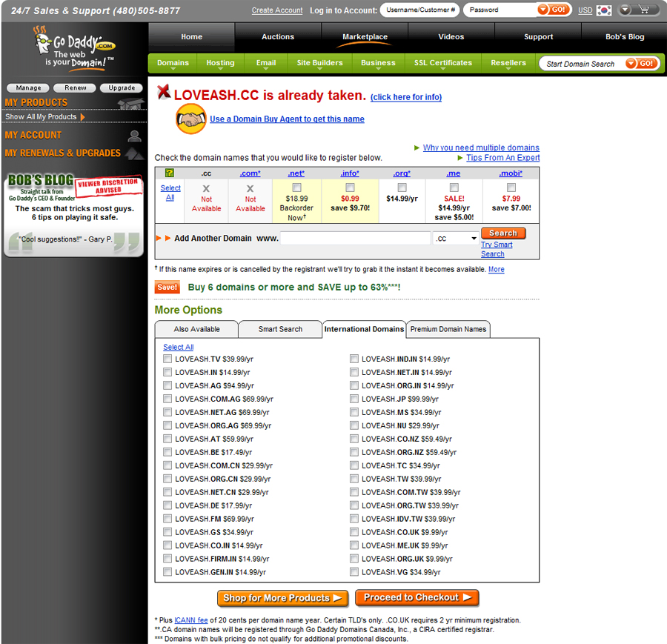This screenshot has height=644, width=667.
Task: Check the .mobi $7.99 checkbox
Action: tap(511, 187)
